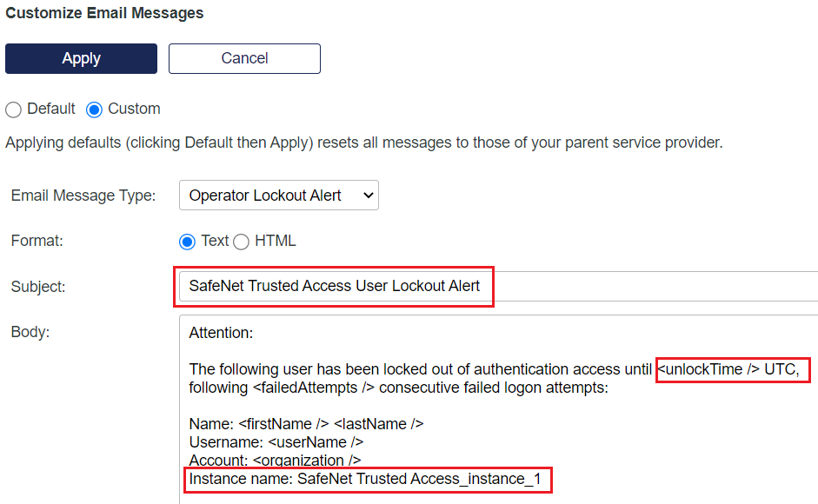Click the Email Message Type label
The image size is (818, 504).
pyautogui.click(x=83, y=196)
